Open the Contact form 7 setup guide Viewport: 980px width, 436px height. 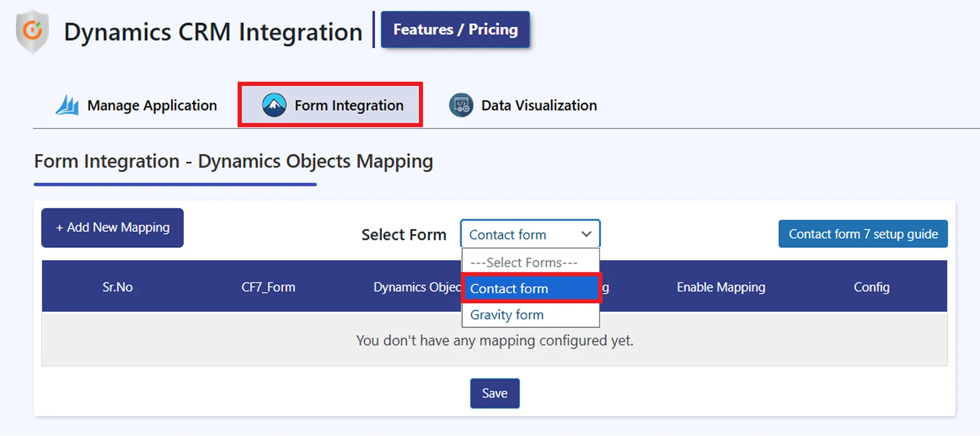pyautogui.click(x=863, y=234)
